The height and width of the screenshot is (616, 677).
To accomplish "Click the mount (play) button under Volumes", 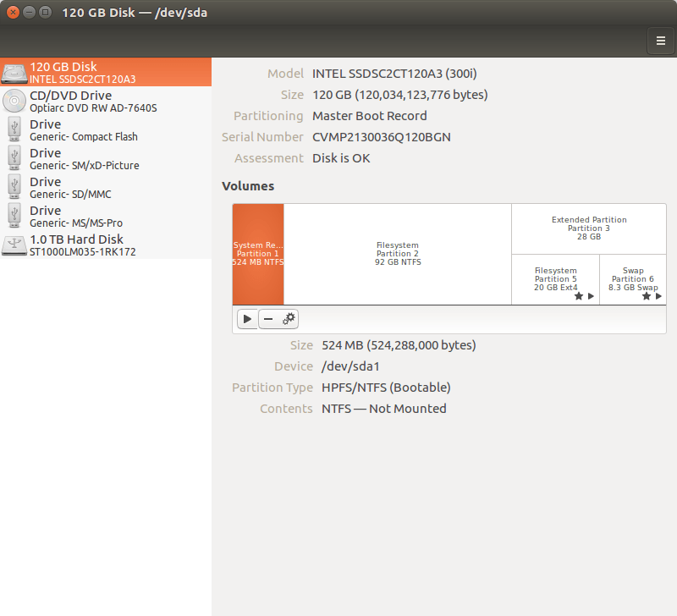I will tap(247, 319).
